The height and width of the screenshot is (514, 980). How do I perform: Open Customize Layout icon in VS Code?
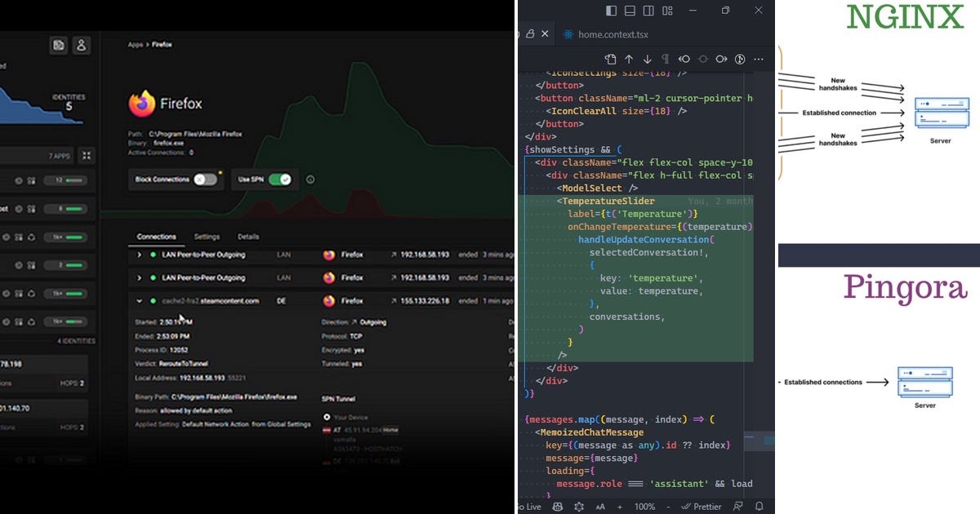667,11
